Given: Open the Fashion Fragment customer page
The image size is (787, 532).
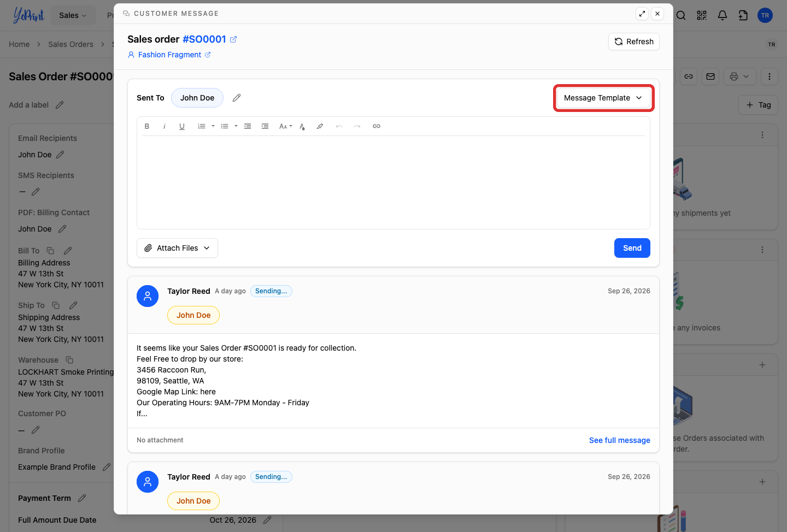Looking at the screenshot, I should 169,55.
